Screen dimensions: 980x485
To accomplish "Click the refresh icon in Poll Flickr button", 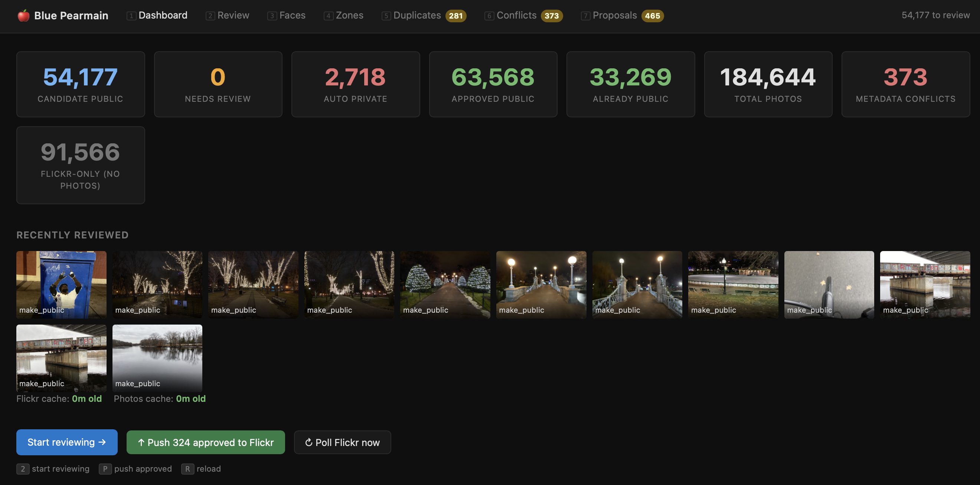I will (x=309, y=442).
